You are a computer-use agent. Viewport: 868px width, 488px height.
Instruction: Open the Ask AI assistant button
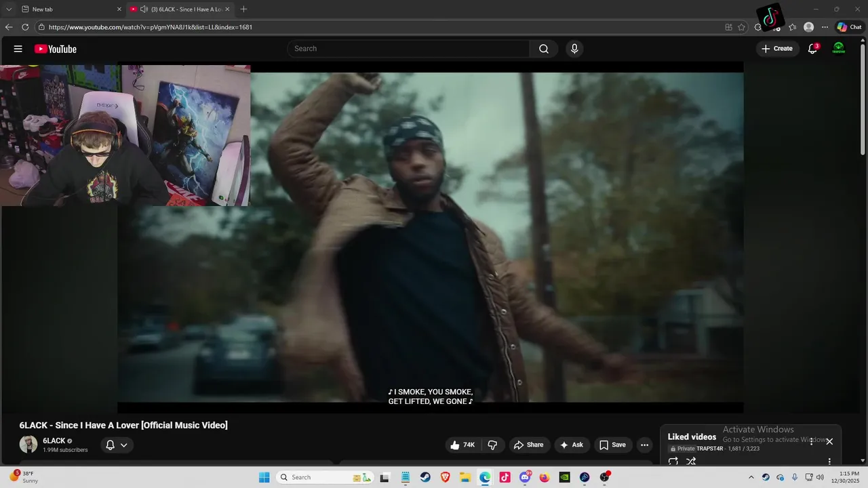572,445
